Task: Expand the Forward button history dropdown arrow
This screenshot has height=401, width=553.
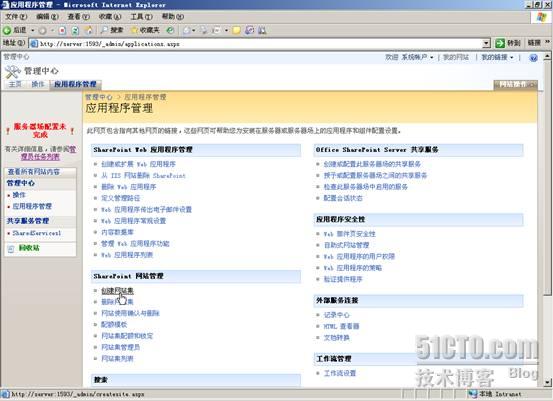Action: [52, 31]
